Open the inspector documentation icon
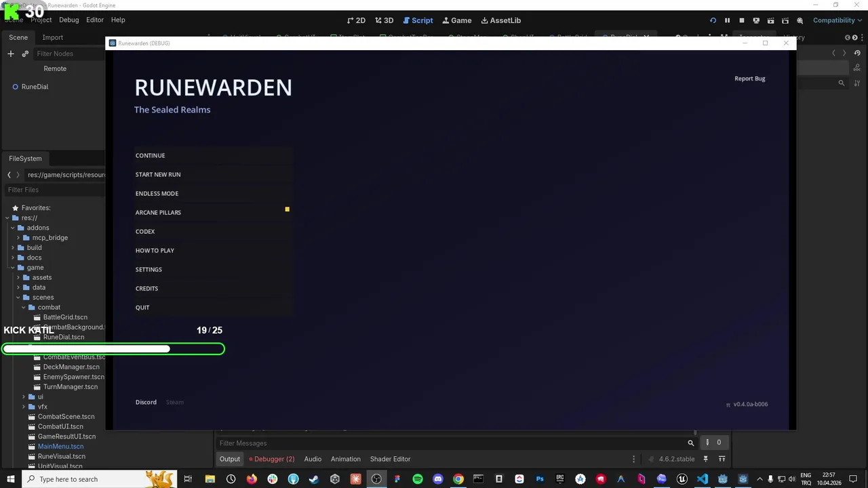868x488 pixels. pos(857,68)
